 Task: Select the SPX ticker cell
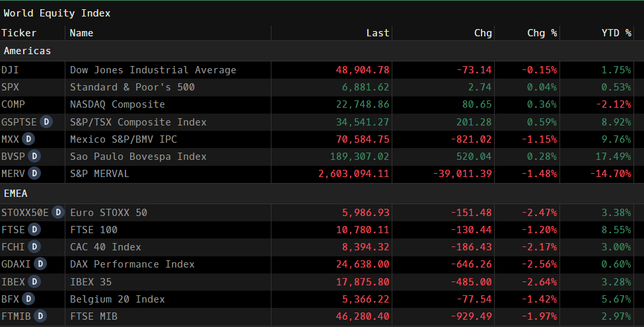(x=32, y=87)
